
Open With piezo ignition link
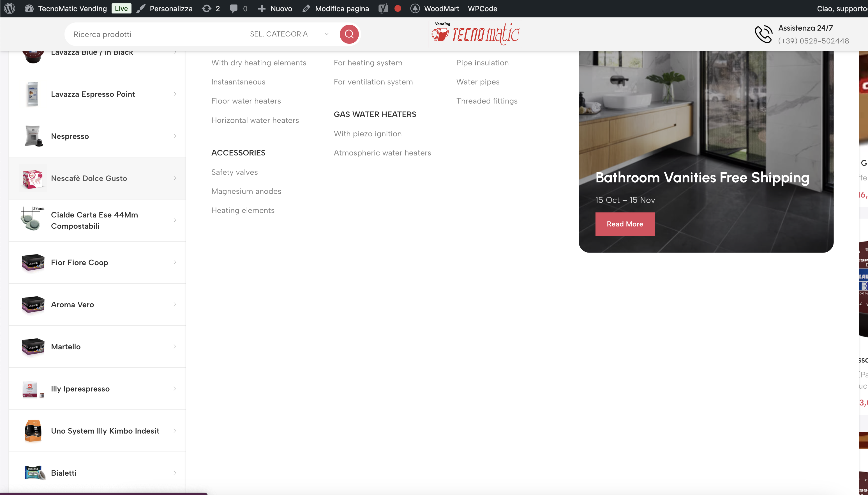[x=368, y=134]
